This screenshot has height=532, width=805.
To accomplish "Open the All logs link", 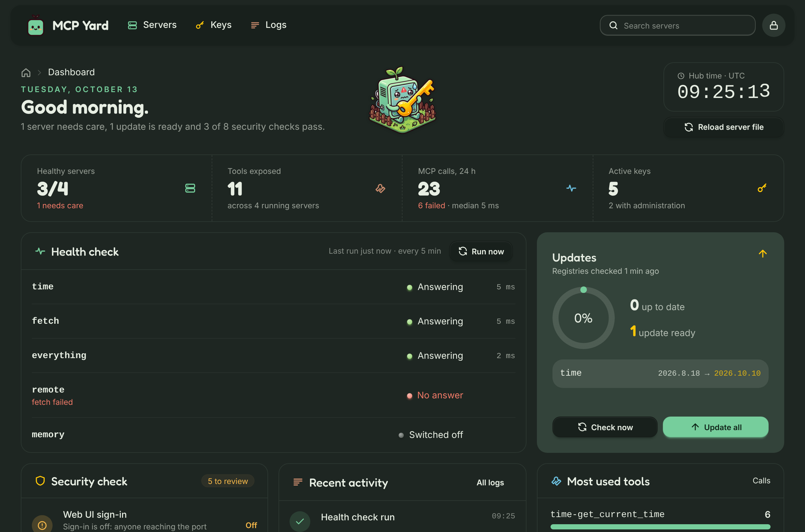I will tap(490, 482).
